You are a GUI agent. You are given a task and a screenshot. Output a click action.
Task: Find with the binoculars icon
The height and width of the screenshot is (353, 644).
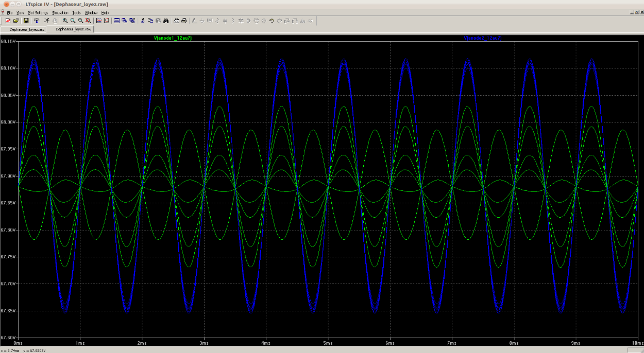[166, 21]
